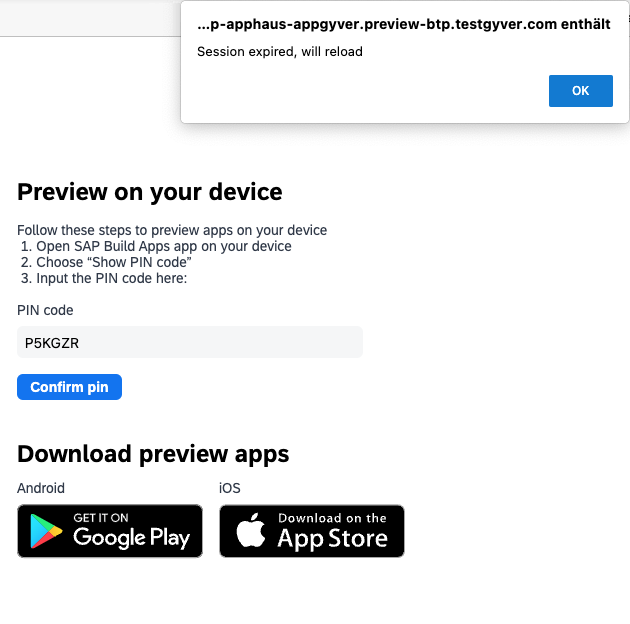Click step 1 'Open SAP Build Apps app'
This screenshot has width=630, height=624.
pos(156,246)
